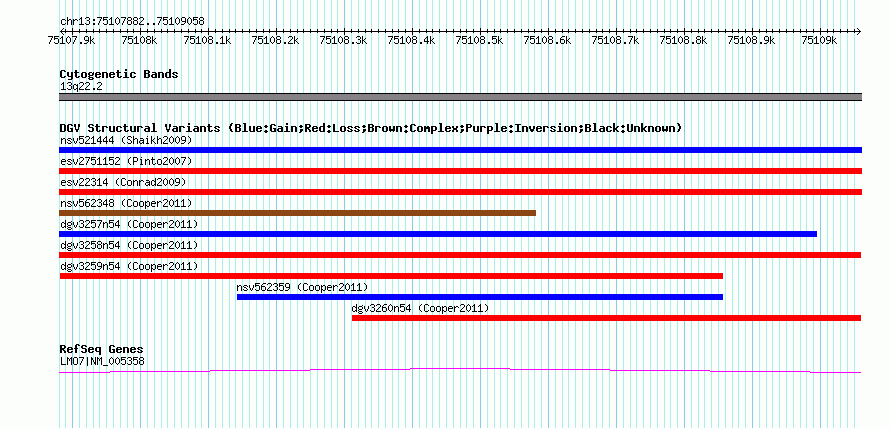Viewport: 890px width, 428px height.
Task: Select the red dgv3259n54 loss bar
Action: point(391,276)
